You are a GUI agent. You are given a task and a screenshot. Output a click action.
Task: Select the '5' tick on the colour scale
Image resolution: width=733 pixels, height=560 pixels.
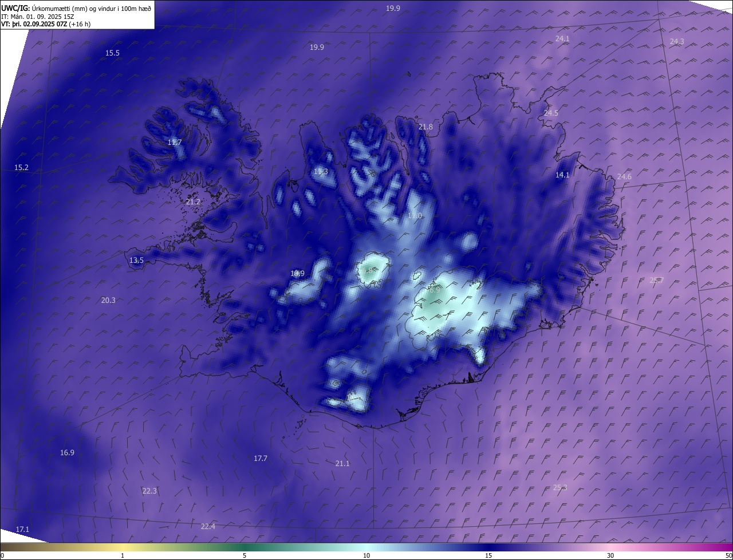(245, 556)
